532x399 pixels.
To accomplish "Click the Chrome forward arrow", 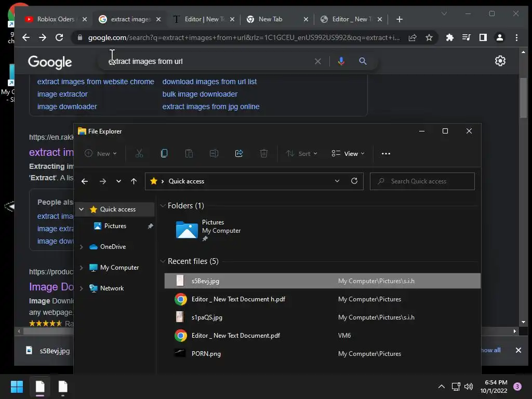I will click(x=43, y=37).
